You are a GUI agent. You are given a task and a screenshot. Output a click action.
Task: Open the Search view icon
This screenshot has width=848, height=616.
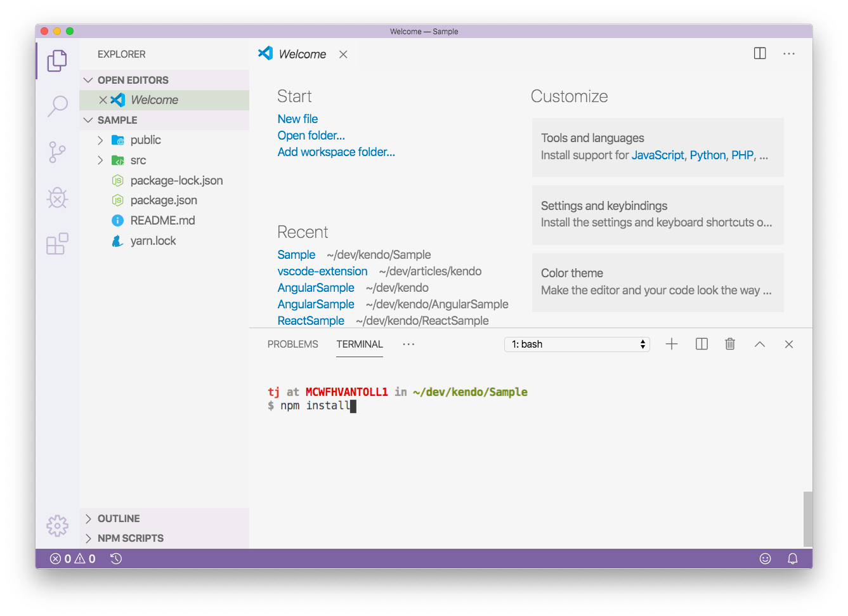point(57,107)
